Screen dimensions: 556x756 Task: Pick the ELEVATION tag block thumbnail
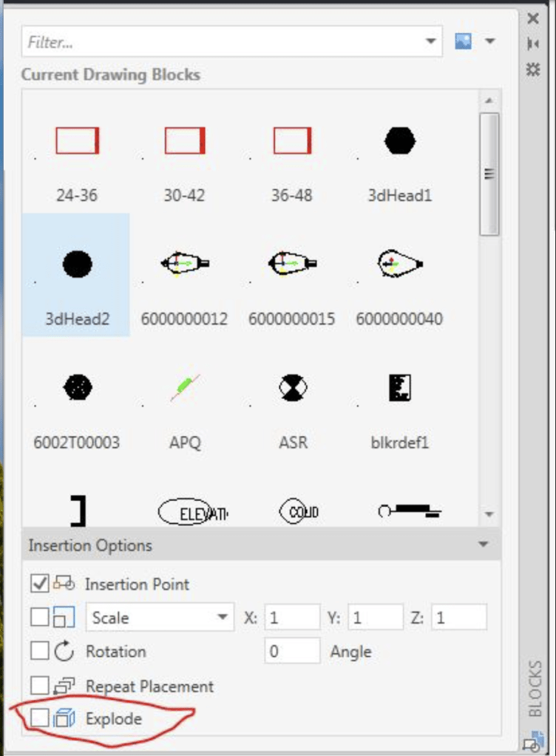[194, 512]
